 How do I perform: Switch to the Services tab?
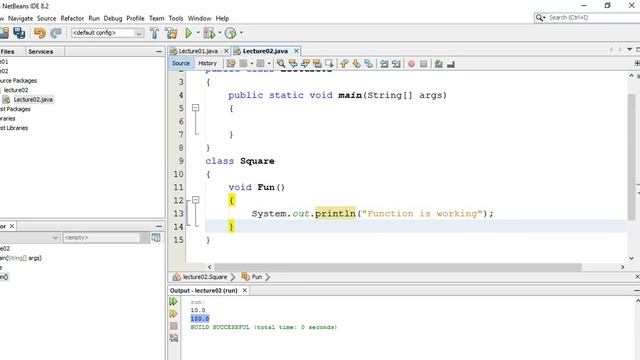40,51
